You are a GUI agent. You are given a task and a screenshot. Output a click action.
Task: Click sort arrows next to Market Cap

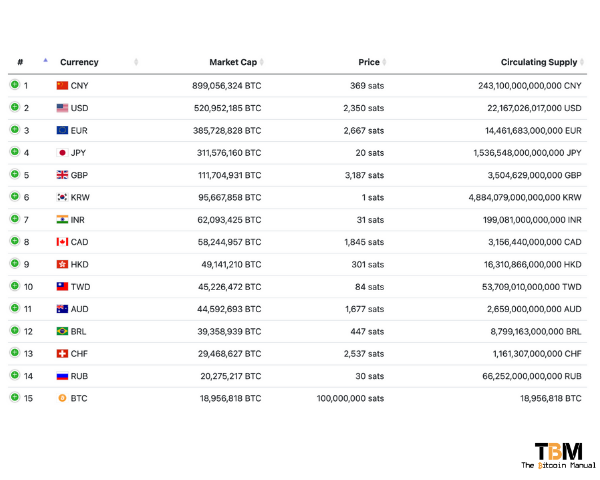[262, 62]
